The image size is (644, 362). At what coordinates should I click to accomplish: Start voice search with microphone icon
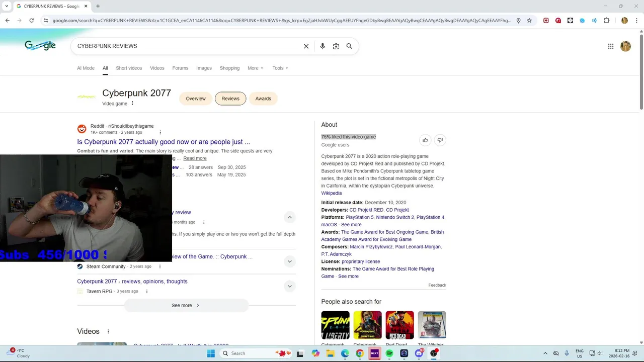click(x=323, y=46)
